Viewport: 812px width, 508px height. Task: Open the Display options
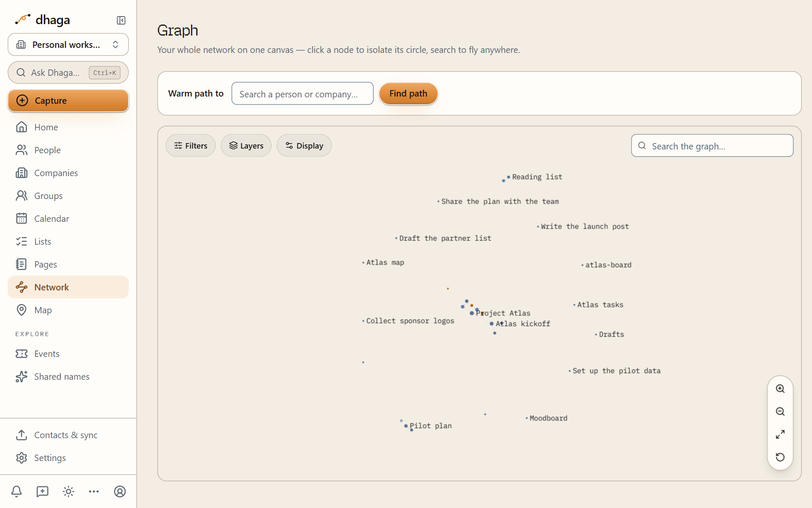point(304,146)
